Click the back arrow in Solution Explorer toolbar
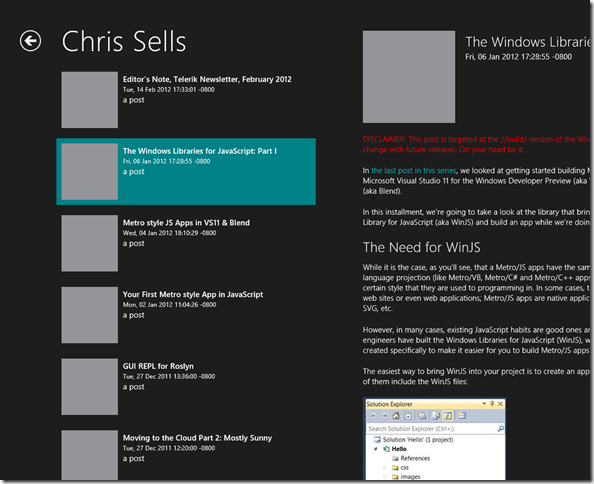The image size is (594, 484). pos(373,416)
